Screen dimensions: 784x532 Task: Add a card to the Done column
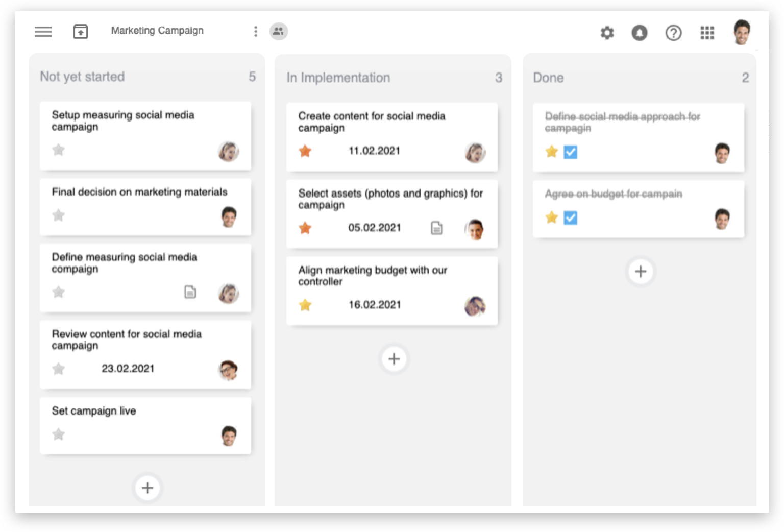641,272
